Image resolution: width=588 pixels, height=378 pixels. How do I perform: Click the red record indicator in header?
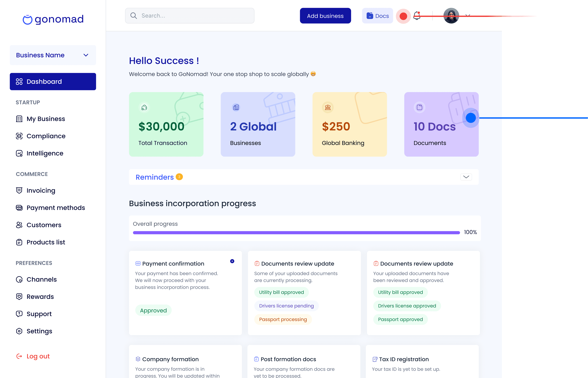pos(403,16)
